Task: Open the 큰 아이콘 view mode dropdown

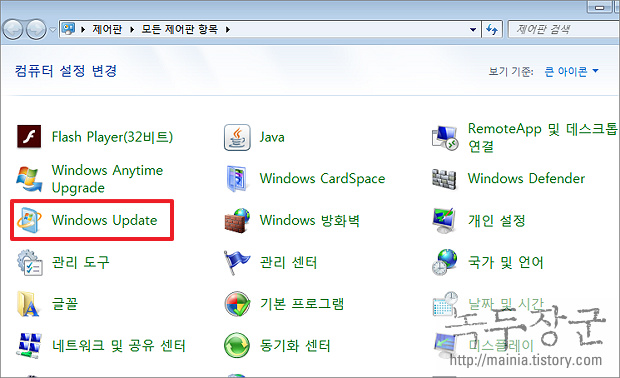Action: [x=571, y=71]
